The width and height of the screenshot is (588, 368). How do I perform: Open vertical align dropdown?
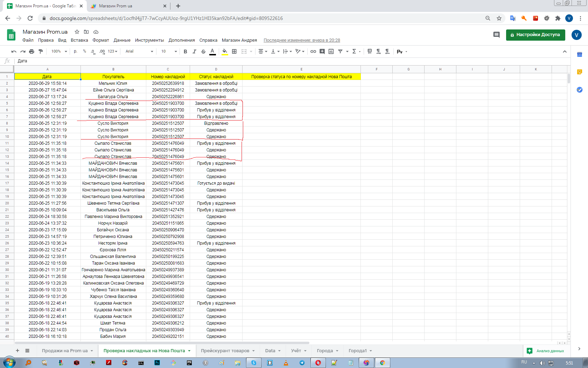275,52
